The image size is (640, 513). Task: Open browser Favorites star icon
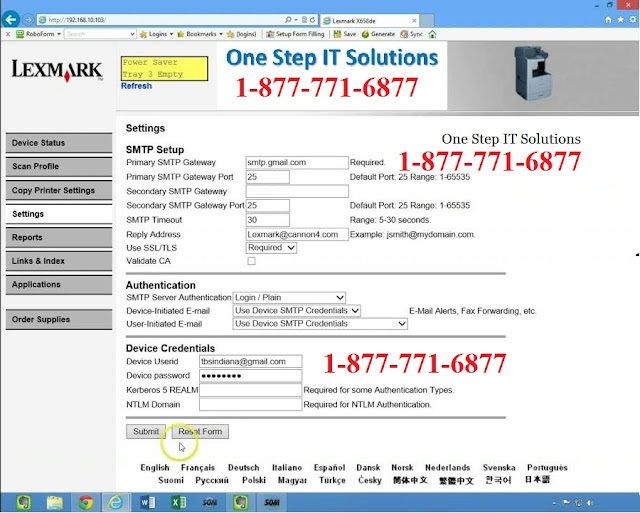coord(620,20)
